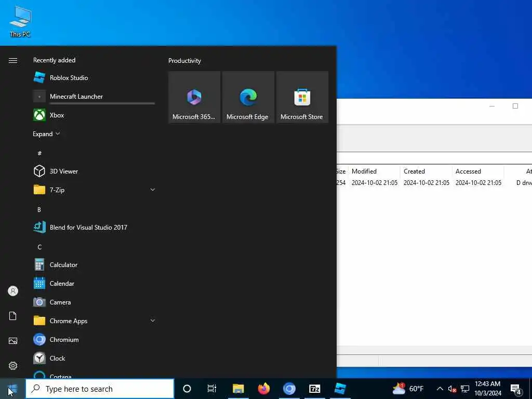Open the weather widget showing 60°F
Viewport: 532px width, 399px height.
click(x=408, y=389)
